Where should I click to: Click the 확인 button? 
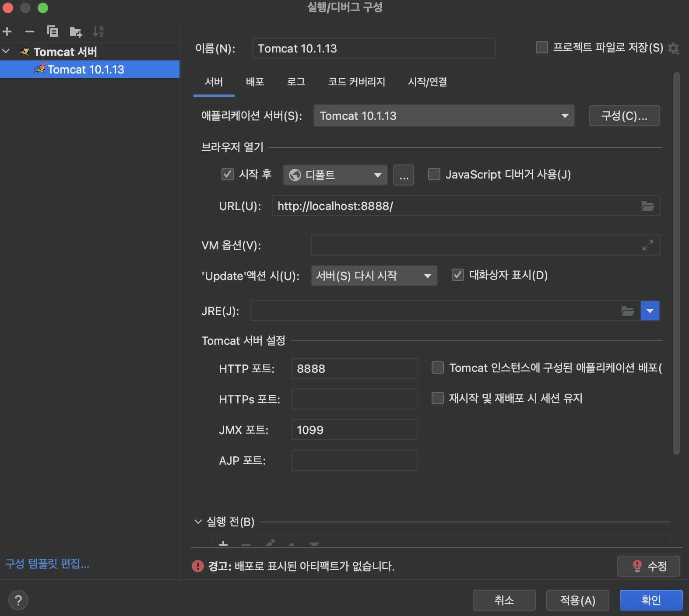point(651,600)
